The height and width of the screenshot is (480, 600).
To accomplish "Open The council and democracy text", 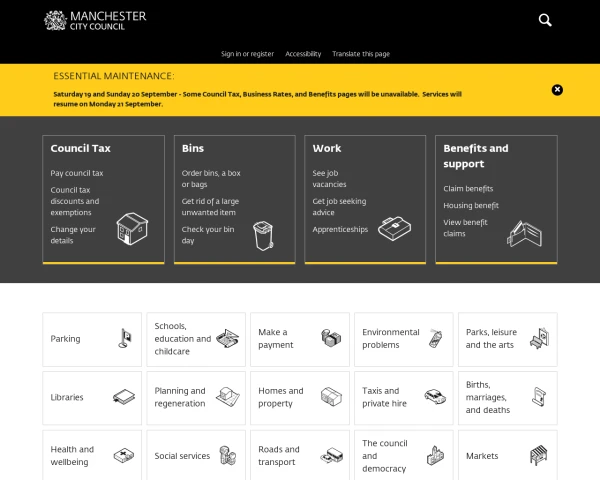I will click(x=385, y=456).
